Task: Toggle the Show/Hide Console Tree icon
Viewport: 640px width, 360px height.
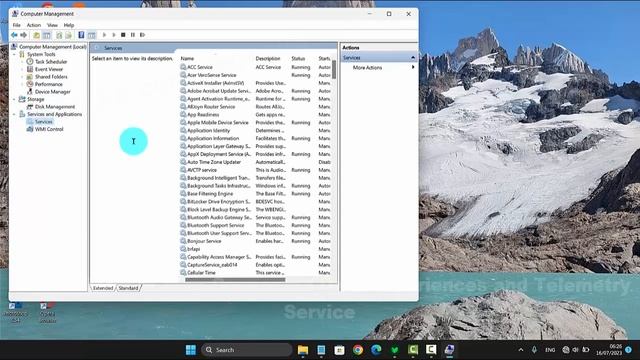Action: pyautogui.click(x=47, y=35)
